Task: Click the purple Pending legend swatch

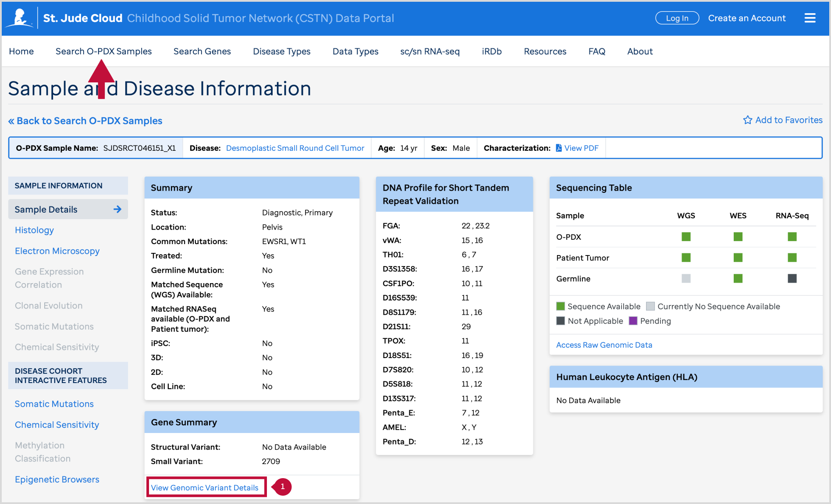Action: point(633,321)
